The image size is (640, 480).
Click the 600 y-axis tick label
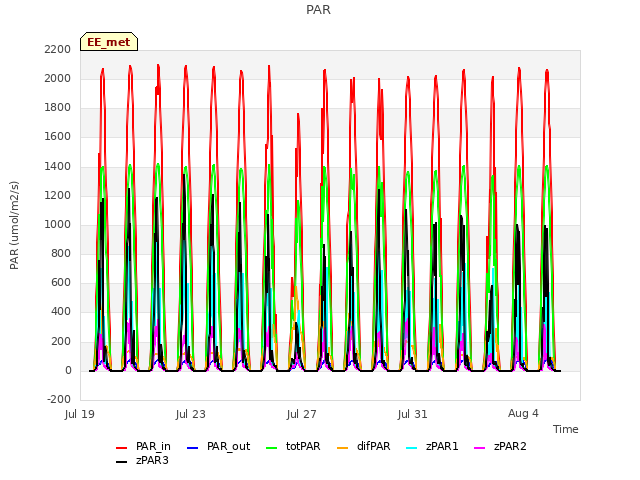pyautogui.click(x=61, y=282)
